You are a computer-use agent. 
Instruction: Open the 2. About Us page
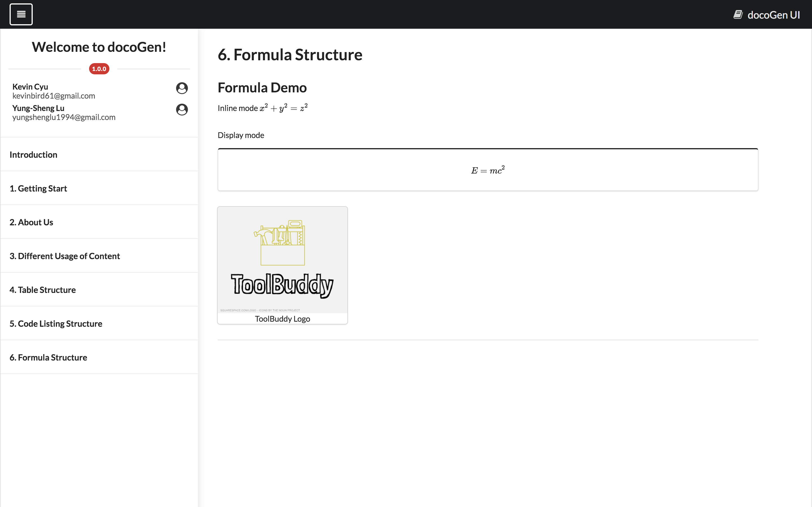point(31,222)
